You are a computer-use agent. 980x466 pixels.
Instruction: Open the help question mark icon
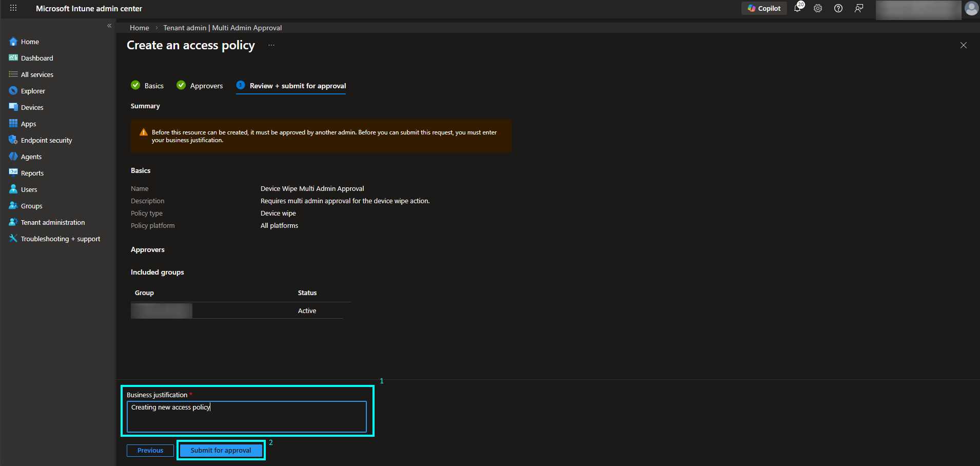(x=838, y=8)
